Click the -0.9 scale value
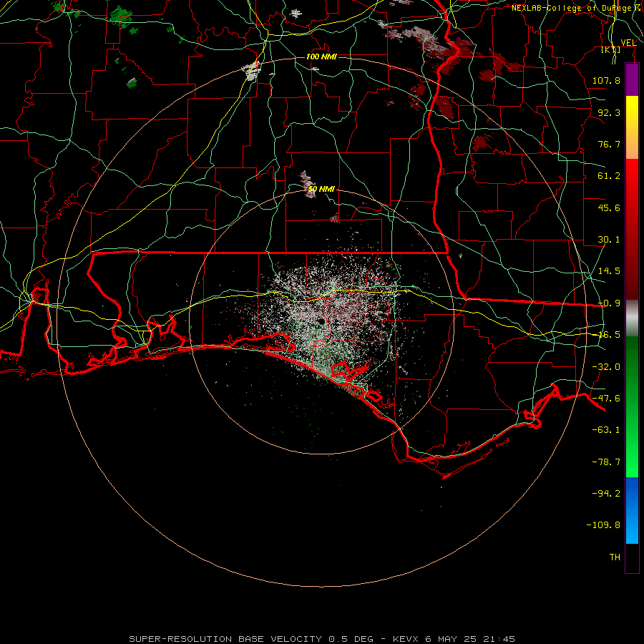Viewport: 644px width, 644px height. (x=609, y=303)
